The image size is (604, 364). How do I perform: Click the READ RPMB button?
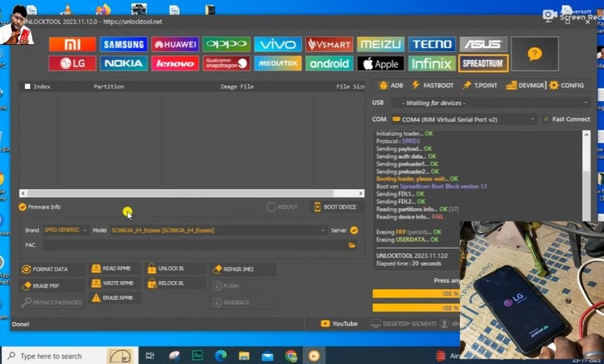tap(115, 269)
